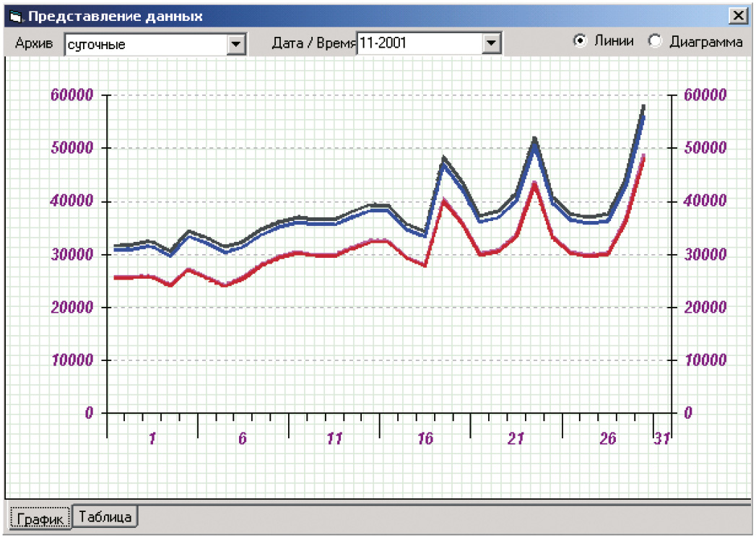Click the right axis value 40000
This screenshot has height=538, width=756.
[705, 201]
